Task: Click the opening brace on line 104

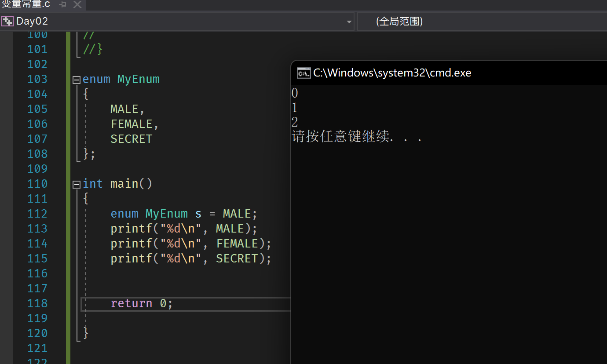Action: click(86, 94)
